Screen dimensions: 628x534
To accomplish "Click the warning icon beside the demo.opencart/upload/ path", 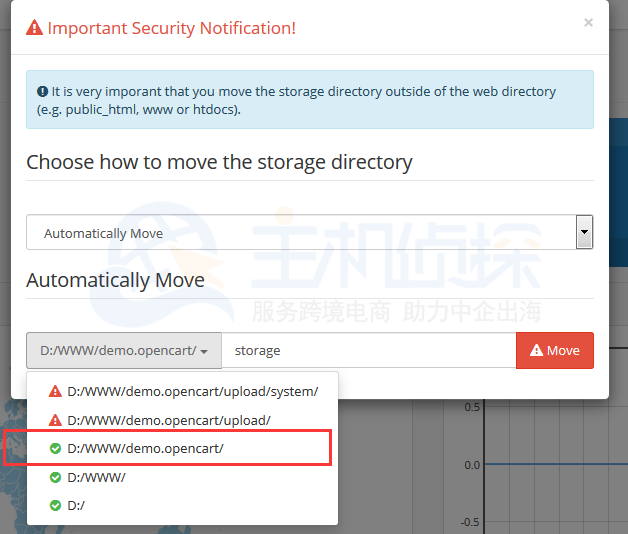I will [55, 420].
